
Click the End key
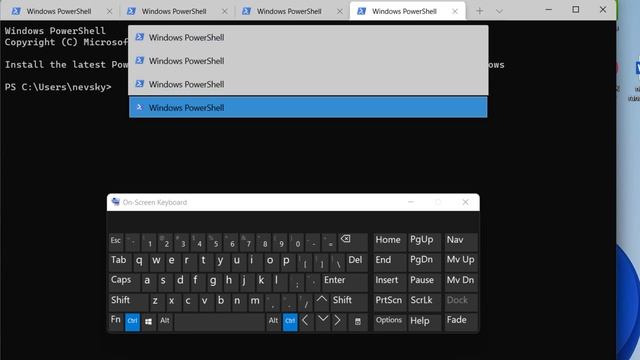click(389, 261)
